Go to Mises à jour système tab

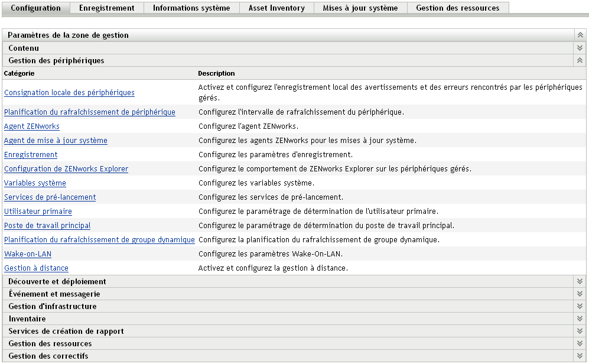point(360,8)
